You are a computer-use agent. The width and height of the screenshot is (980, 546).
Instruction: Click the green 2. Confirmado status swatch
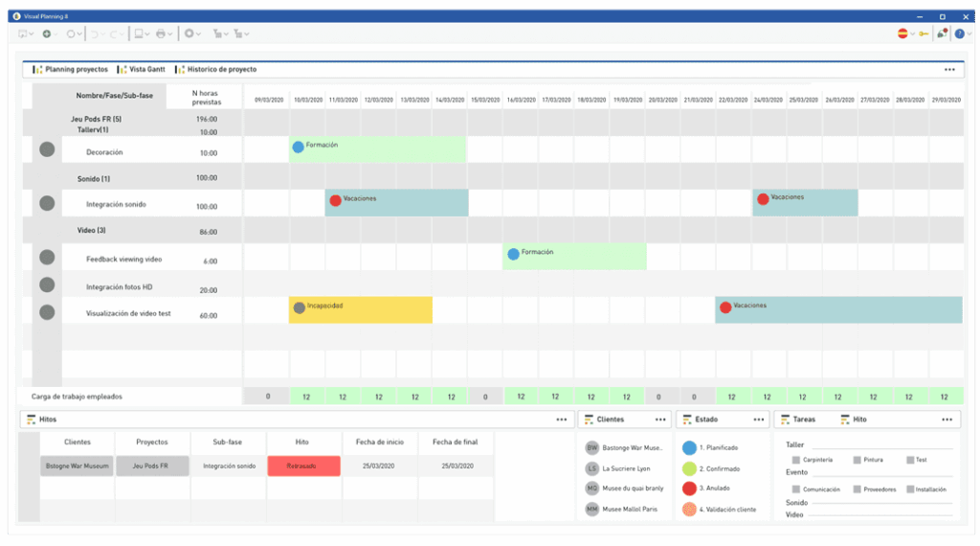click(x=689, y=468)
